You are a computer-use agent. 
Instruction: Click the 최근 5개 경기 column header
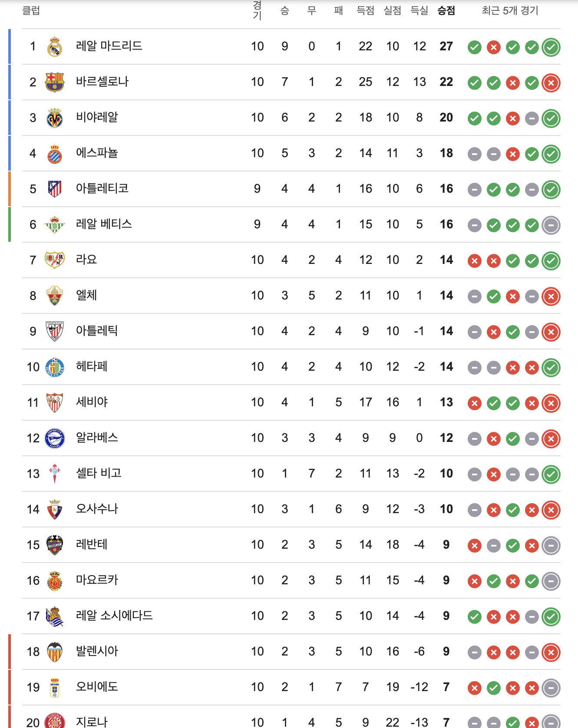(x=510, y=10)
